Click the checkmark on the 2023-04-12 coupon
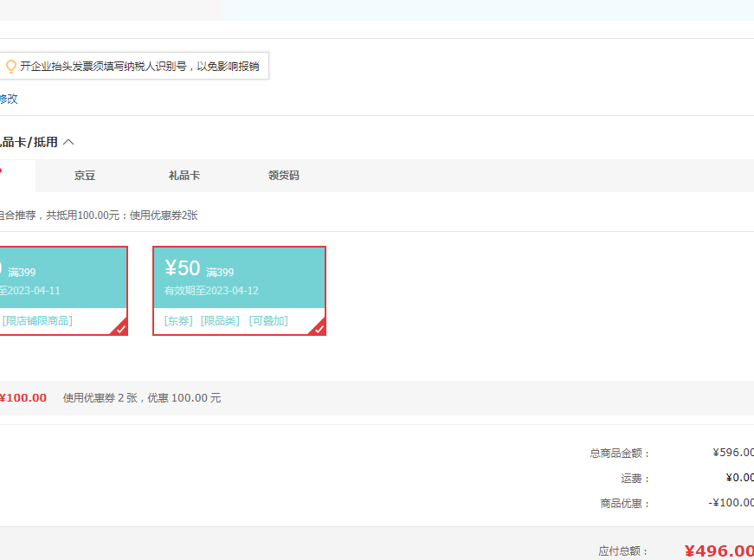The height and width of the screenshot is (560, 754). [319, 328]
